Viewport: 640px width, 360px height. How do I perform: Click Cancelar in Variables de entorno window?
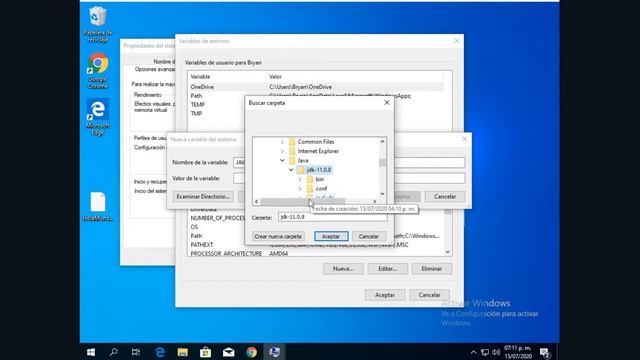click(429, 295)
